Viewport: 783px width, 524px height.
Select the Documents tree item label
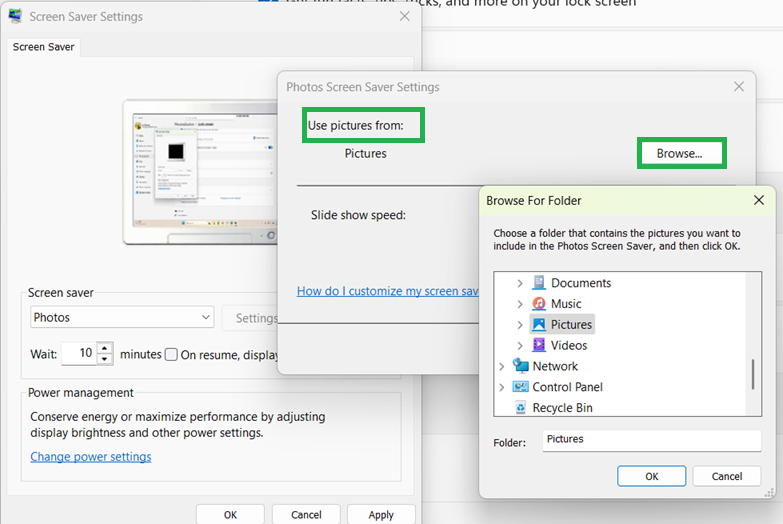[x=581, y=283]
